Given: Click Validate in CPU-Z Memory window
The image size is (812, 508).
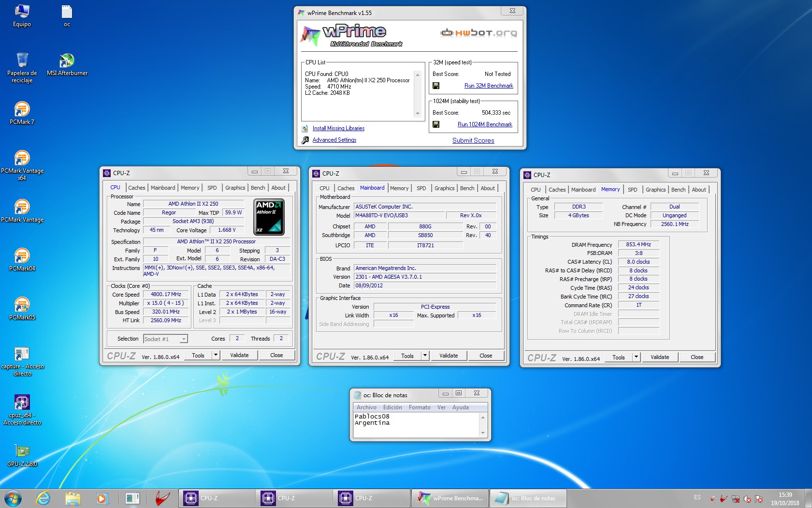Looking at the screenshot, I should click(x=660, y=357).
